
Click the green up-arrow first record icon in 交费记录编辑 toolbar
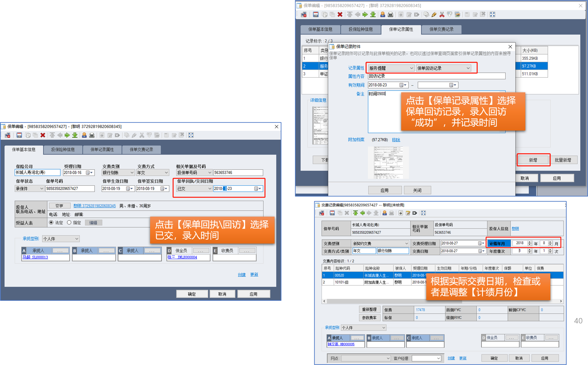pyautogui.click(x=355, y=213)
